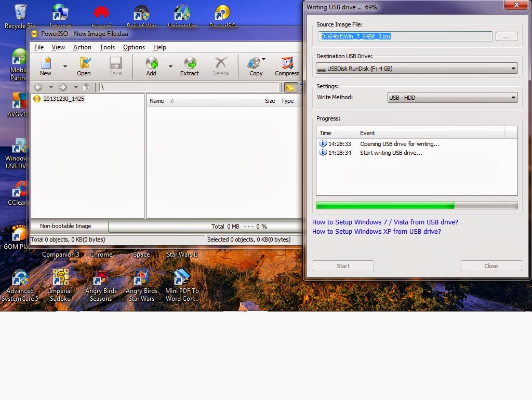The width and height of the screenshot is (532, 400).
Task: Sort by the Size column header
Action: [x=252, y=101]
